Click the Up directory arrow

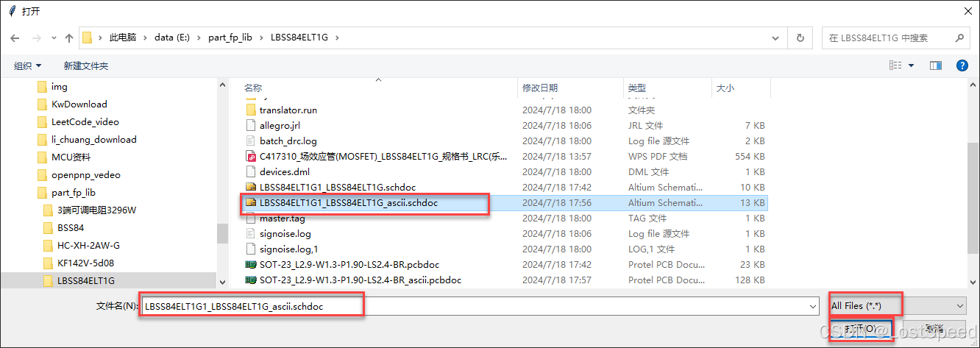coord(69,38)
